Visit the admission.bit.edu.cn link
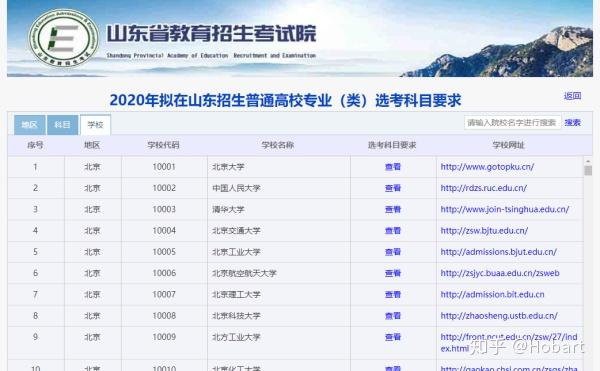Screen dimensions: 600x371 (x=492, y=295)
